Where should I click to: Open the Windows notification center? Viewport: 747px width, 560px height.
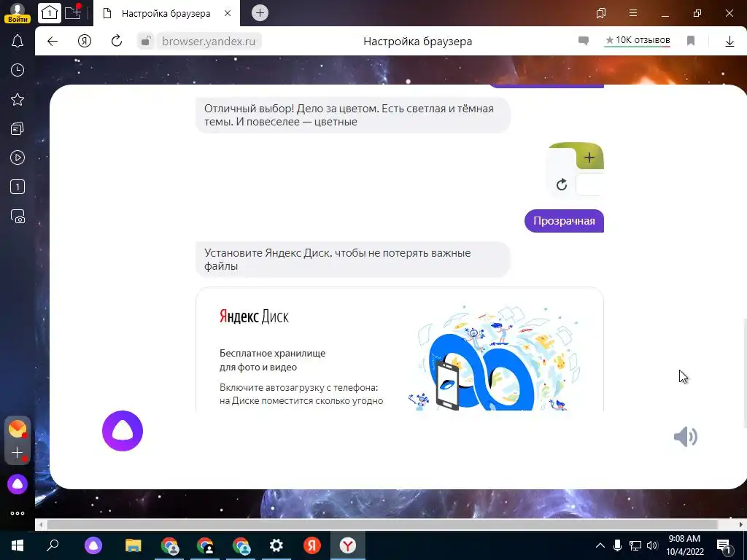pyautogui.click(x=724, y=546)
